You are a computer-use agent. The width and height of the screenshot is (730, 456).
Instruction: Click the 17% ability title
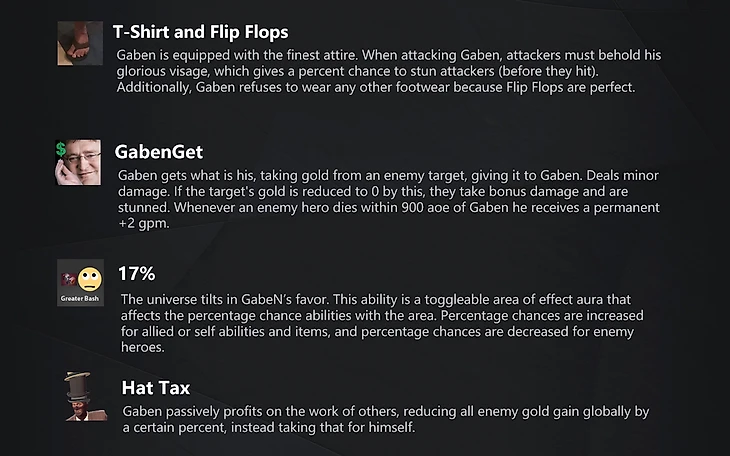(137, 273)
